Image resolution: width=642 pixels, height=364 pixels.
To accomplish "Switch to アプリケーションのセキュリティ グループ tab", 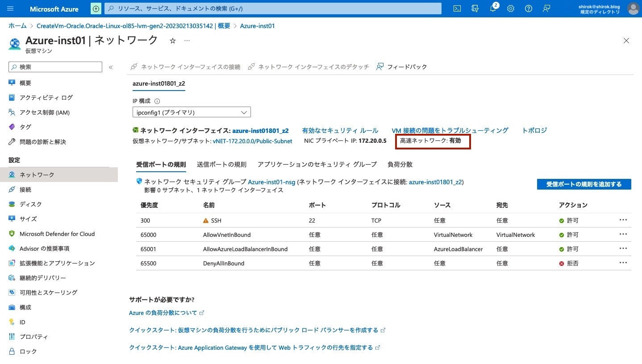I will point(317,165).
